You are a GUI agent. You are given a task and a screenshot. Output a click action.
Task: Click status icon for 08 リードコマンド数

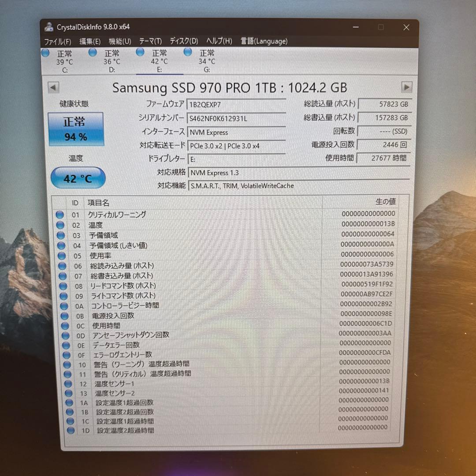[x=63, y=286]
